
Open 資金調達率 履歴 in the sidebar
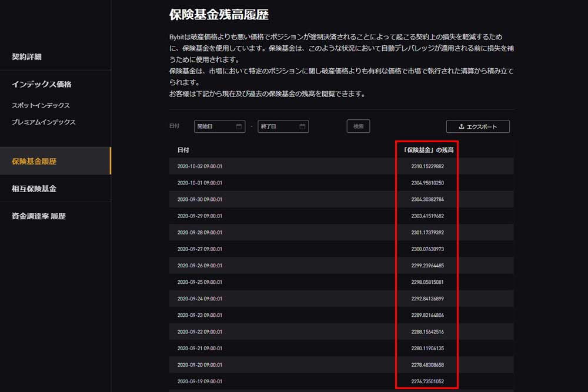[x=39, y=216]
